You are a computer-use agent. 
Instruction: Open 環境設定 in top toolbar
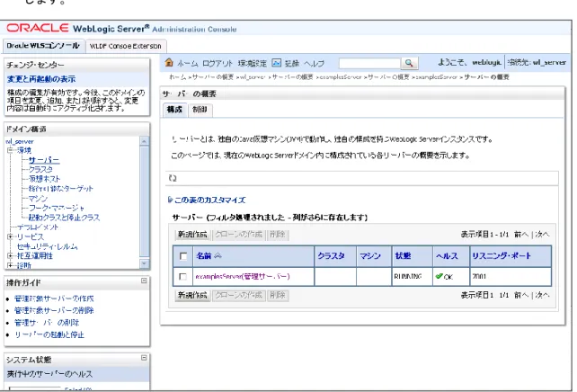tap(252, 63)
